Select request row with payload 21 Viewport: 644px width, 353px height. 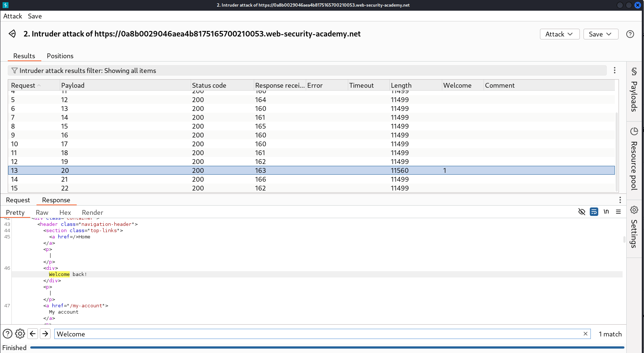click(x=311, y=179)
